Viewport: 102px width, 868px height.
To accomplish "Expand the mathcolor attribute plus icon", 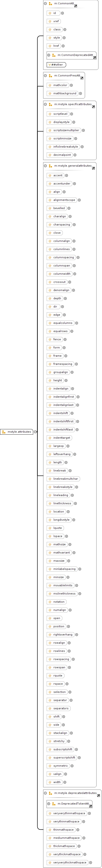I will point(71,85).
